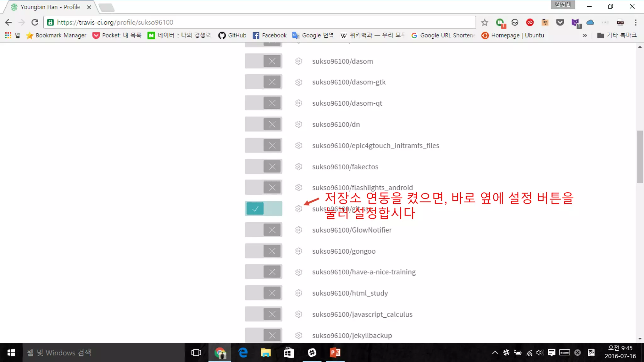Bookmark this page with the star icon
Screen dimensions: 644x362
(x=485, y=22)
